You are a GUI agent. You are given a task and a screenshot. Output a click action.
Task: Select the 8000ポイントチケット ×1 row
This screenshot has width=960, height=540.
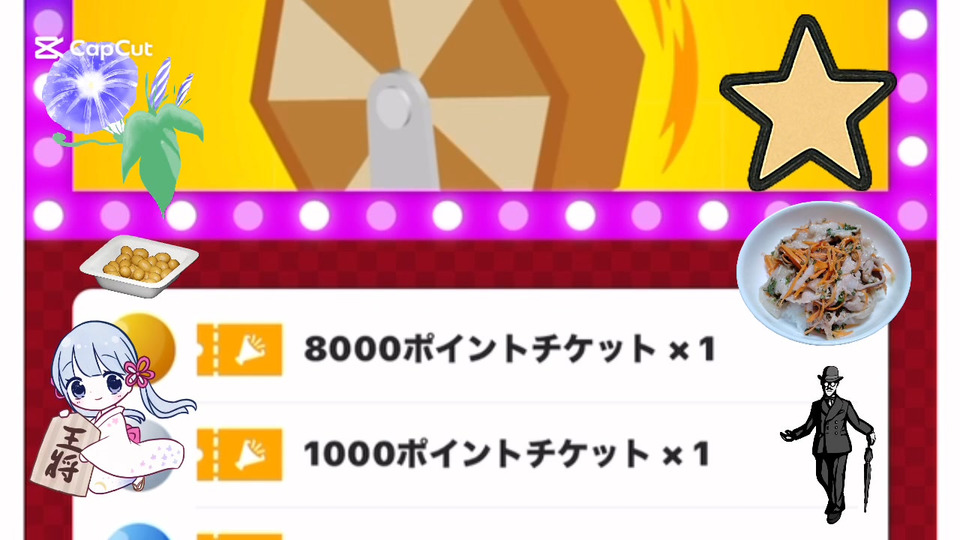click(x=481, y=350)
